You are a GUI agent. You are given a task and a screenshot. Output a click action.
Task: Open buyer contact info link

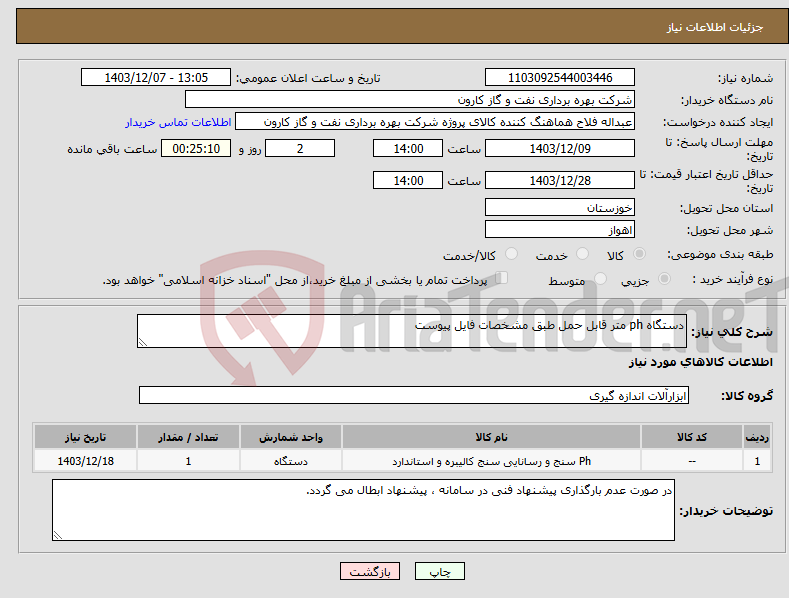pos(178,122)
